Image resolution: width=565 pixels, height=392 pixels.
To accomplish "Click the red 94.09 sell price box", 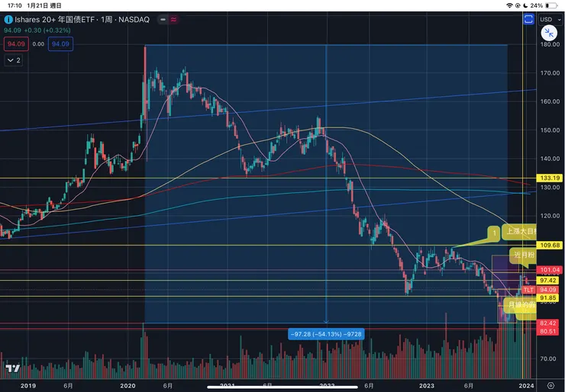I will click(15, 44).
